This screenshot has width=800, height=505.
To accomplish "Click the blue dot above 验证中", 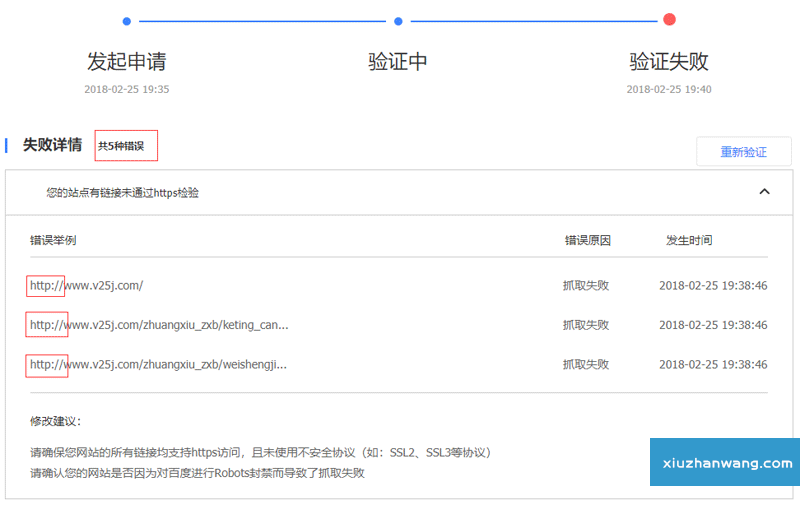I will (398, 20).
